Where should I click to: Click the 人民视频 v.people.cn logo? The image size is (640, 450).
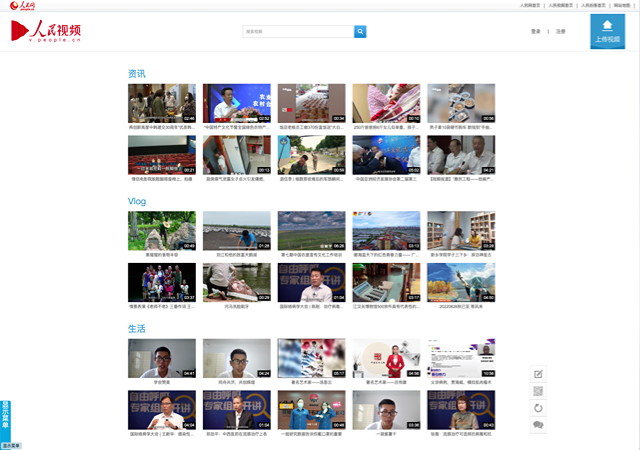46,31
